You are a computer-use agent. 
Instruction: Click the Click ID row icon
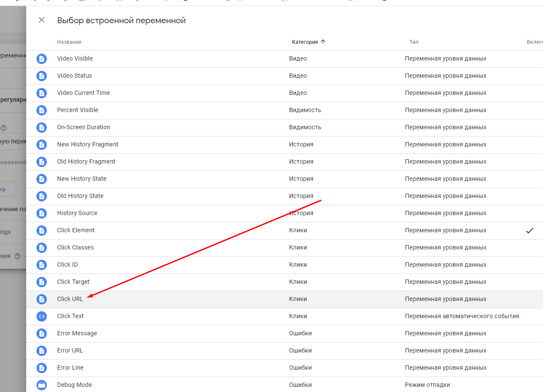[41, 265]
